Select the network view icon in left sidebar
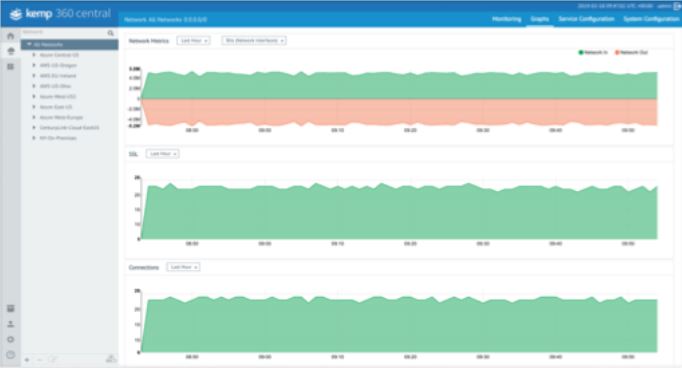Screen dimensions: 682x368 (10, 51)
